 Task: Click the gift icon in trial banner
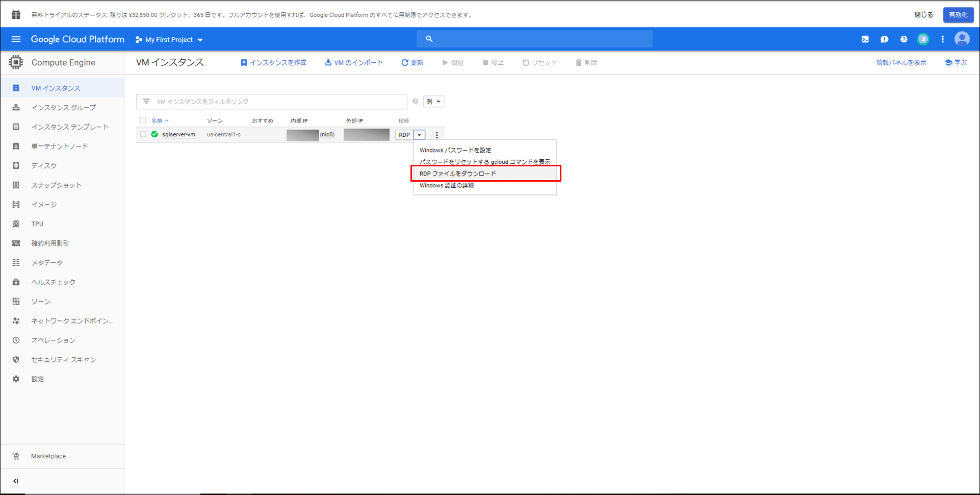pyautogui.click(x=16, y=15)
